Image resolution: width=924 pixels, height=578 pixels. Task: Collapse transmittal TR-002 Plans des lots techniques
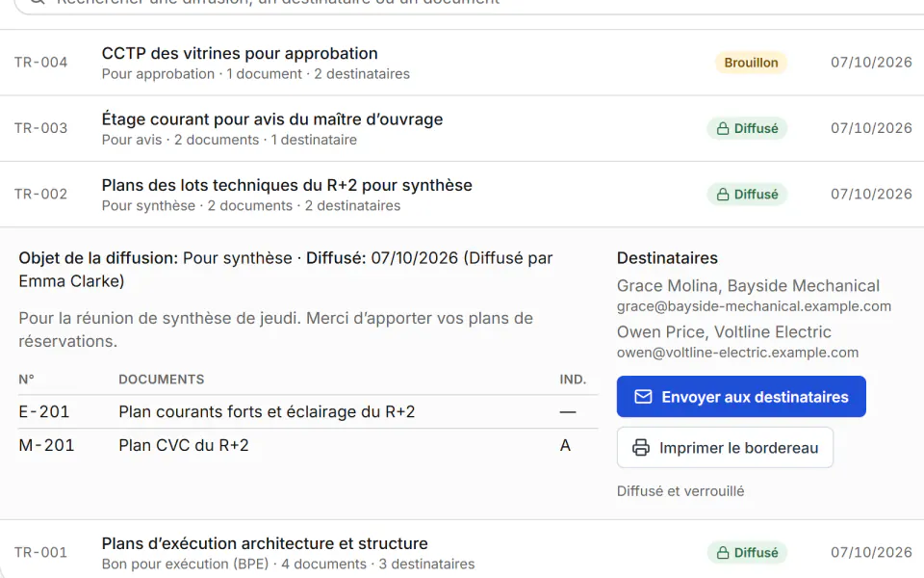[x=462, y=195]
